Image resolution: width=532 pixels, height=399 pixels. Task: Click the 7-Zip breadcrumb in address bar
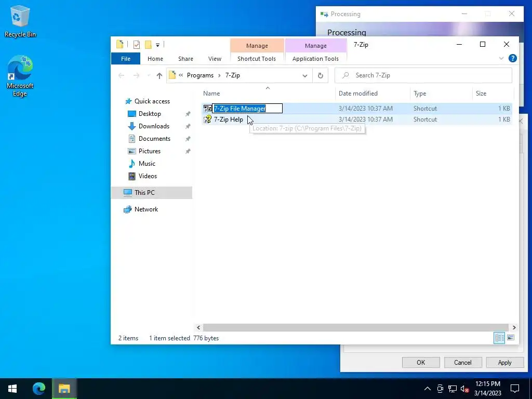[x=233, y=75]
